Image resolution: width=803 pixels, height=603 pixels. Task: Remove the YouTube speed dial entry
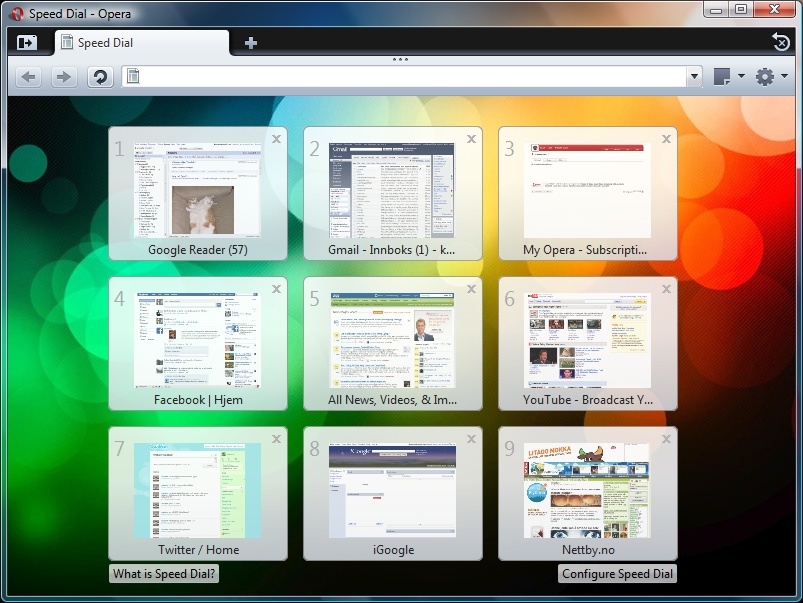(x=666, y=289)
